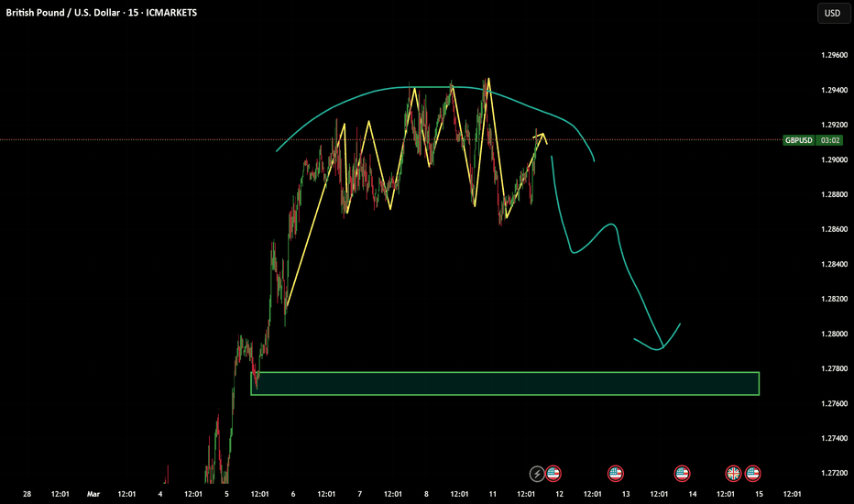
Task: Click date 6 on the time axis
Action: point(293,494)
